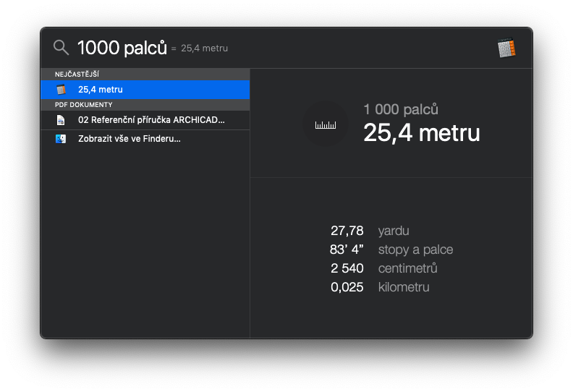Click the Finder icon in the results list
The width and height of the screenshot is (573, 392).
[x=61, y=139]
